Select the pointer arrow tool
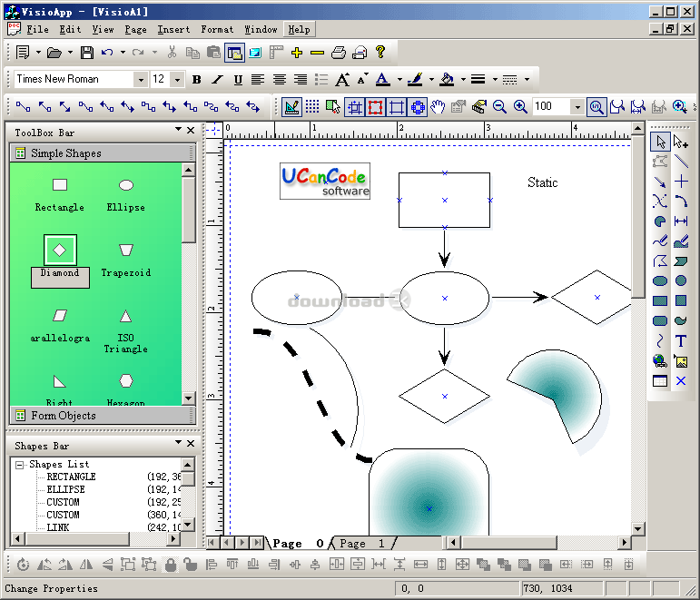The height and width of the screenshot is (600, 700). (x=660, y=142)
